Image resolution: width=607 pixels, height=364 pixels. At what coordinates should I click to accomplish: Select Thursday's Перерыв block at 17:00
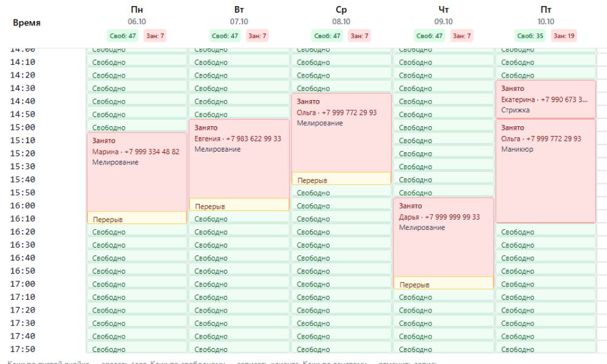coord(443,284)
